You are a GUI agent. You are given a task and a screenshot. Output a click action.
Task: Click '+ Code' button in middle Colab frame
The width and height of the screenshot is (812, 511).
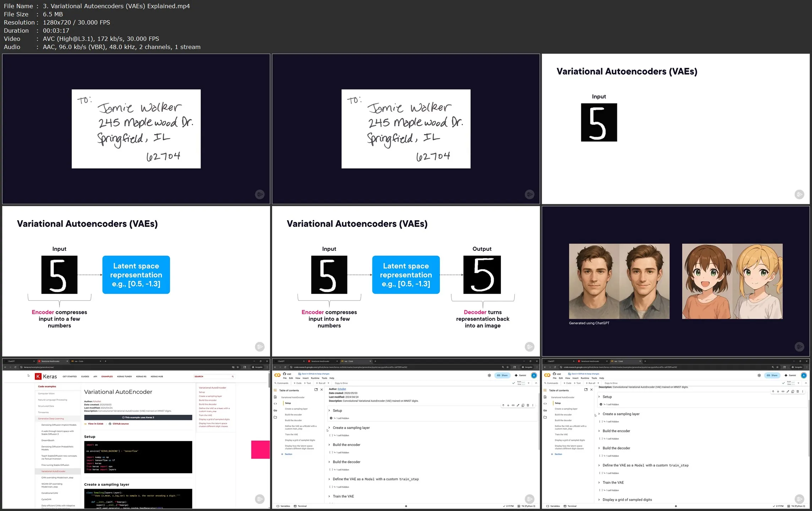(298, 383)
